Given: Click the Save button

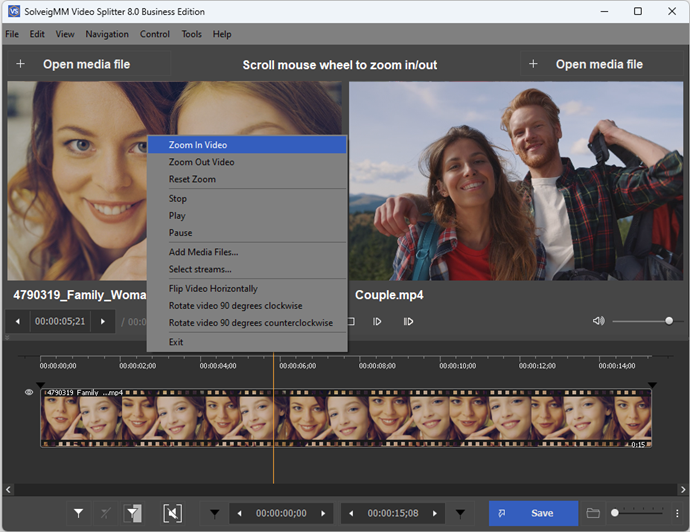Looking at the screenshot, I should (533, 513).
